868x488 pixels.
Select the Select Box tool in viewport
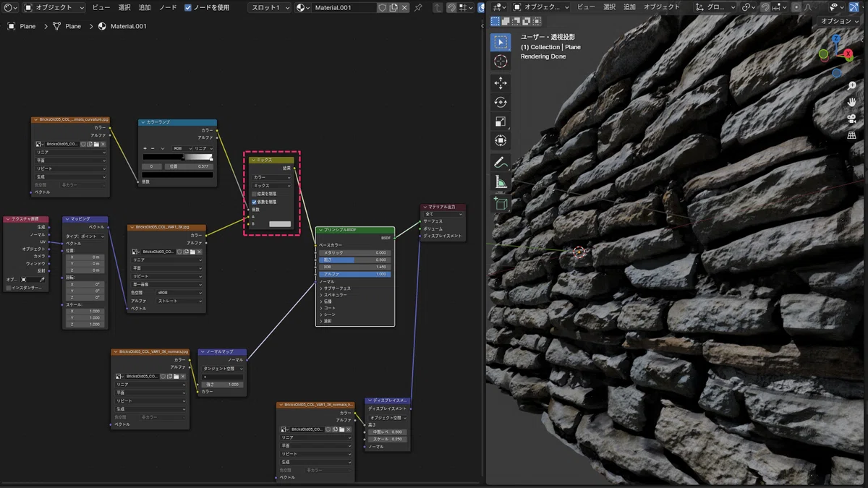(x=501, y=42)
